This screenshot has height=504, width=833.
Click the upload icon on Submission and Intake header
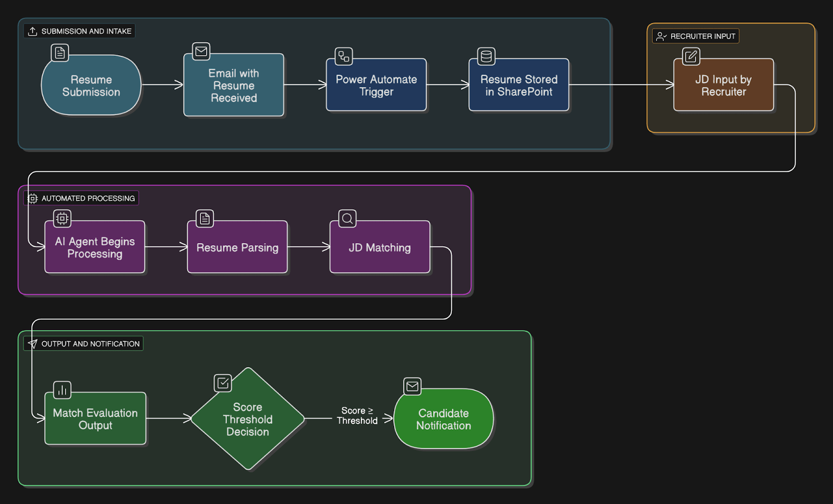point(33,31)
